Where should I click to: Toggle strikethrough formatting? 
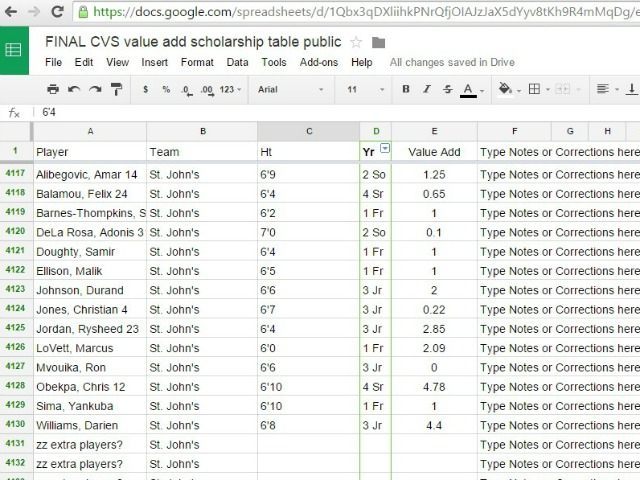447,89
